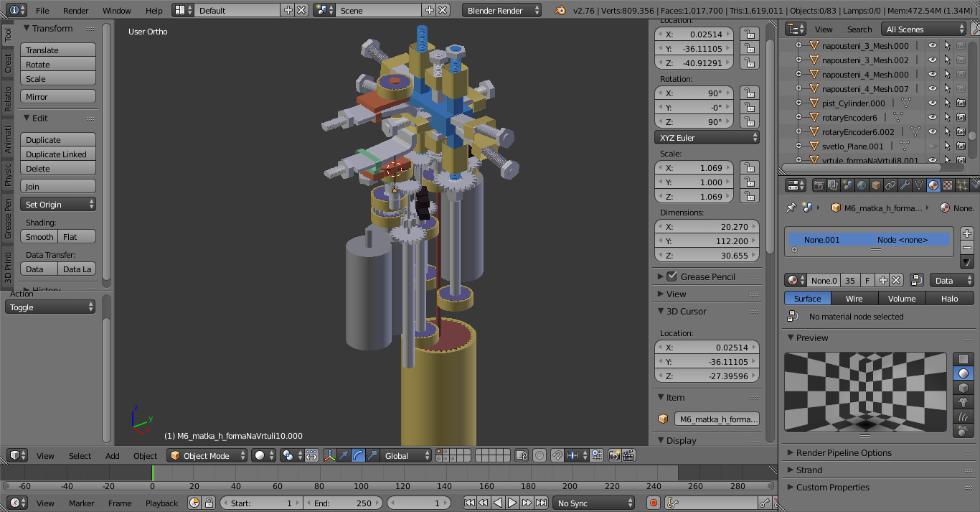Expand the Render Pipeline Options panel
The width and height of the screenshot is (980, 512).
tap(844, 452)
